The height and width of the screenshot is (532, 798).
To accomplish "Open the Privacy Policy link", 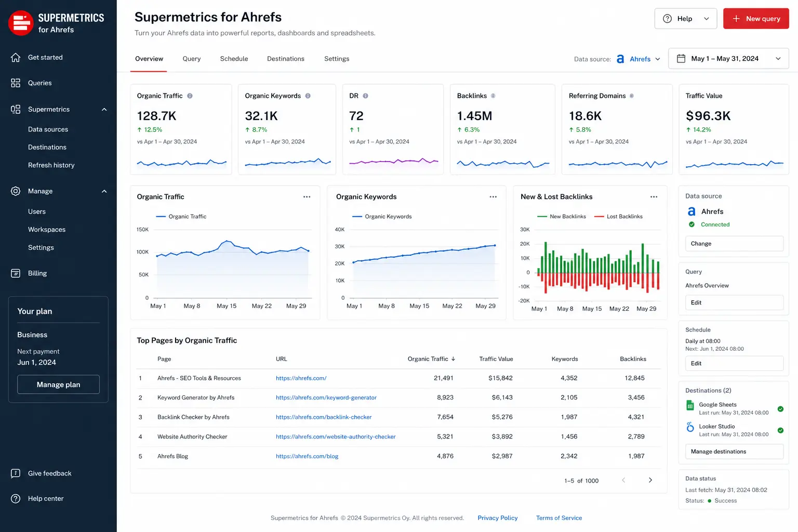I will tap(498, 518).
